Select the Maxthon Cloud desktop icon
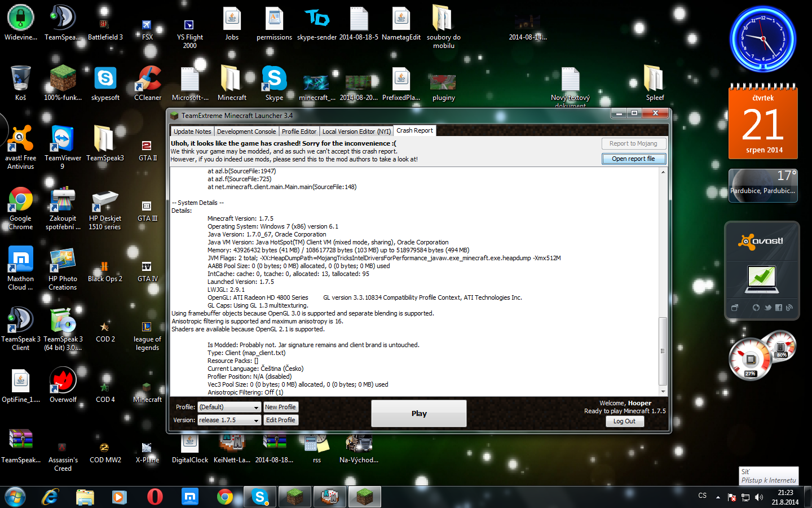Viewport: 812px width, 508px height. point(21,269)
